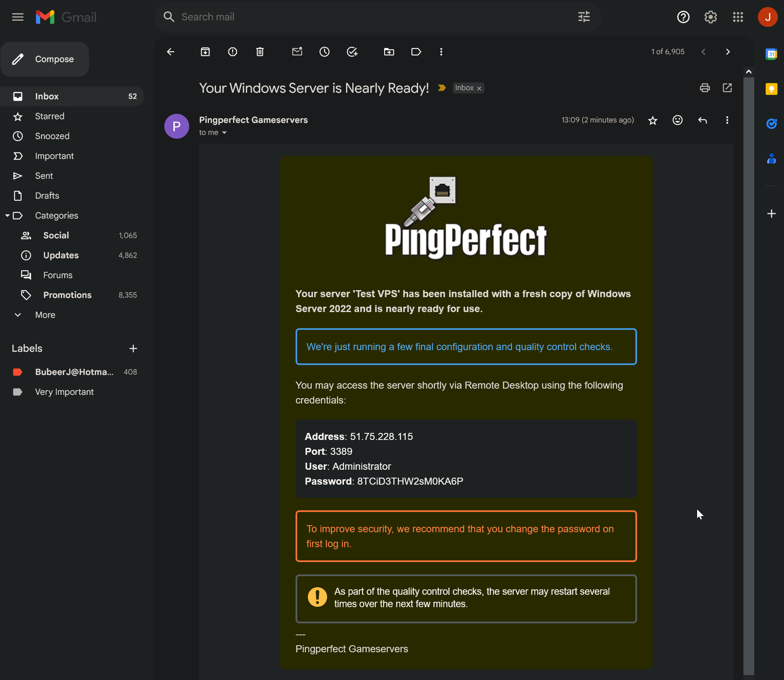Open the Promotions category

[x=67, y=295]
